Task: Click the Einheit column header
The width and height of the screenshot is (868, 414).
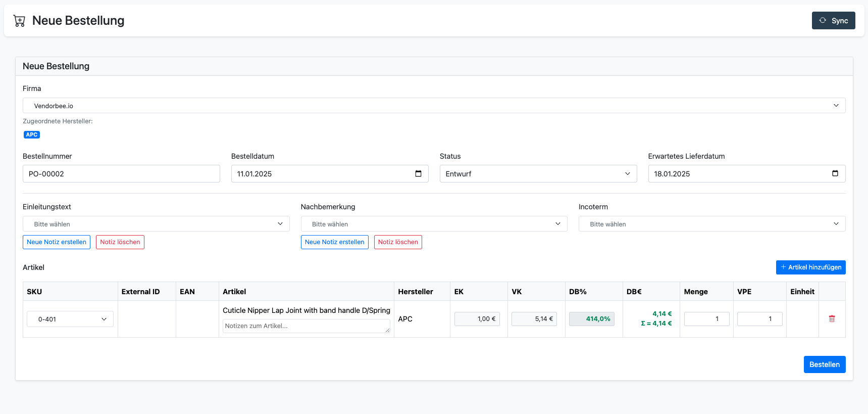Action: 802,292
